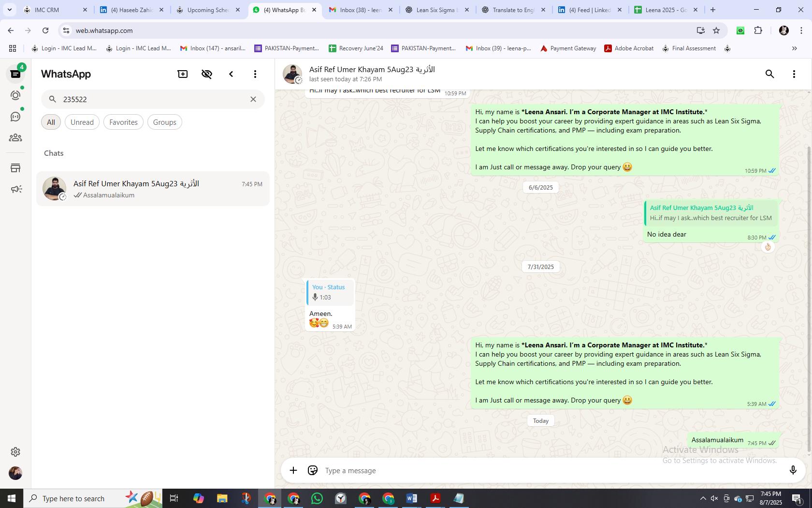Viewport: 812px width, 508px height.
Task: Expand hidden bookmarks chevron
Action: coord(794,48)
